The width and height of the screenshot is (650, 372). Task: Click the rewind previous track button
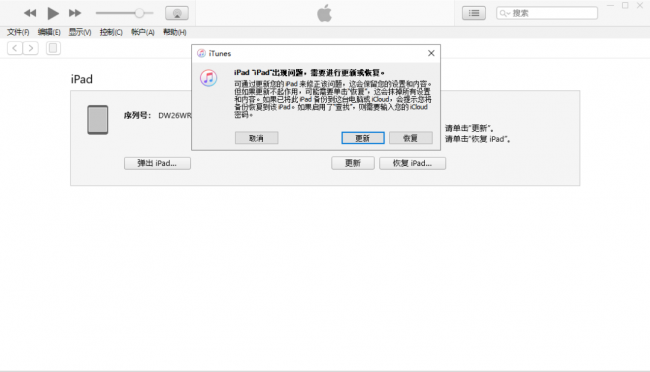click(x=29, y=13)
